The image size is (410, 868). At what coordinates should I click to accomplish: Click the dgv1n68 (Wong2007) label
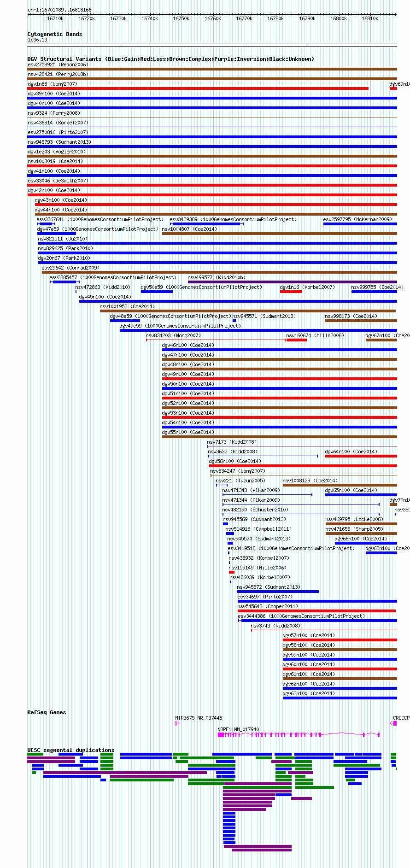(53, 84)
